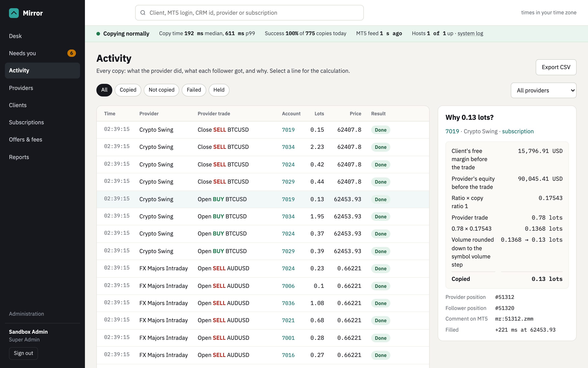The height and width of the screenshot is (368, 588).
Task: Open the system log link
Action: [x=470, y=33]
